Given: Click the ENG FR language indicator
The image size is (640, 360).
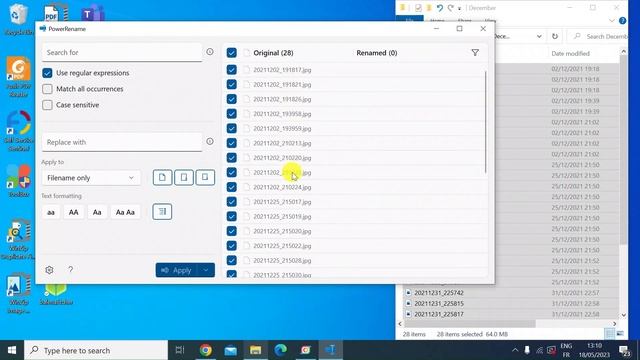Looking at the screenshot, I should pyautogui.click(x=566, y=350).
